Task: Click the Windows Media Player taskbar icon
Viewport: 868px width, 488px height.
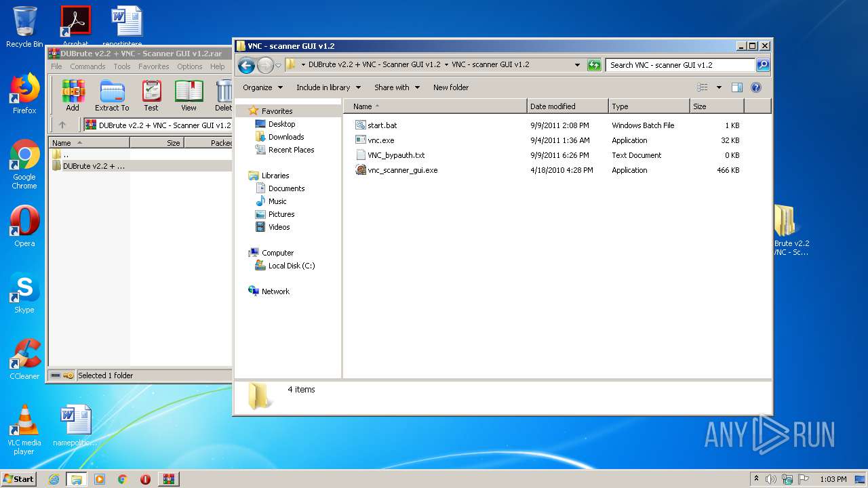Action: tap(100, 479)
